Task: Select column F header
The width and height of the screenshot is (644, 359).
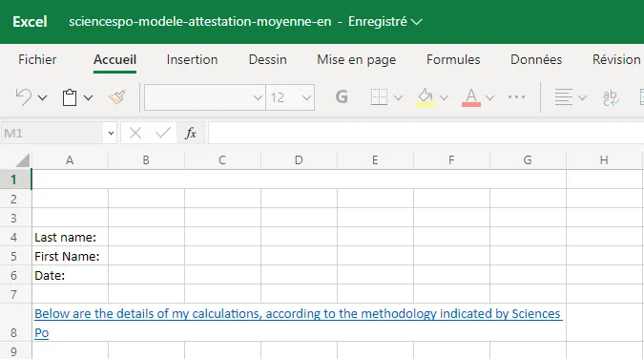Action: (452, 160)
